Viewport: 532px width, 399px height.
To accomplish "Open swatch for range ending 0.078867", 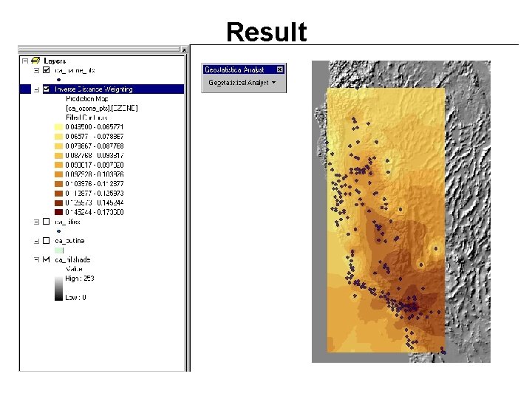I will pos(58,137).
